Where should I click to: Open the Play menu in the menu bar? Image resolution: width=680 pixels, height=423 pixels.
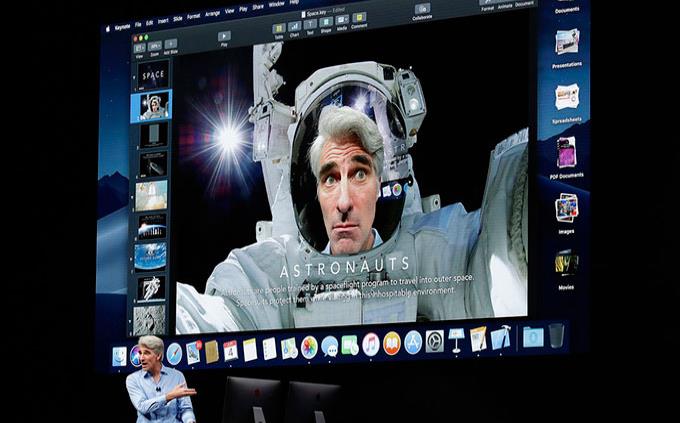coord(243,9)
